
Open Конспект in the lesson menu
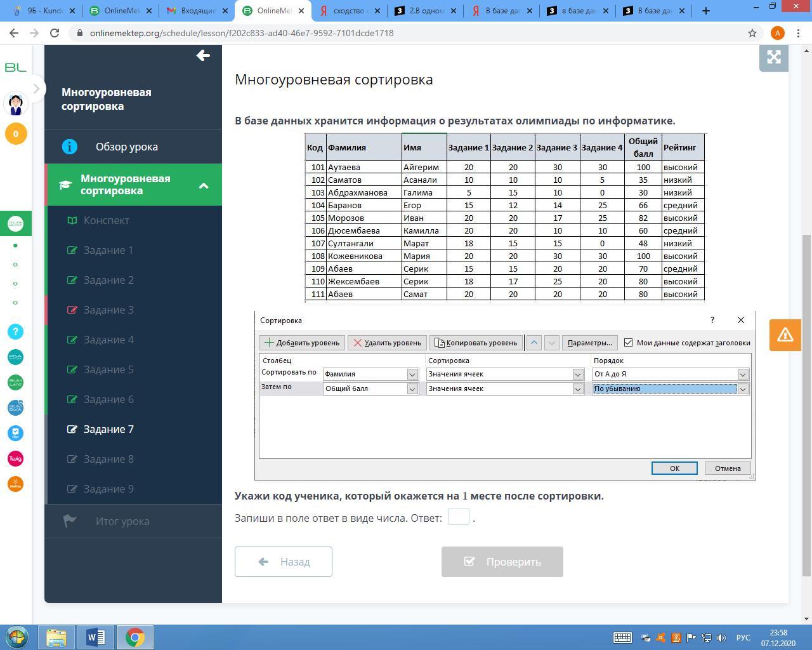point(106,220)
